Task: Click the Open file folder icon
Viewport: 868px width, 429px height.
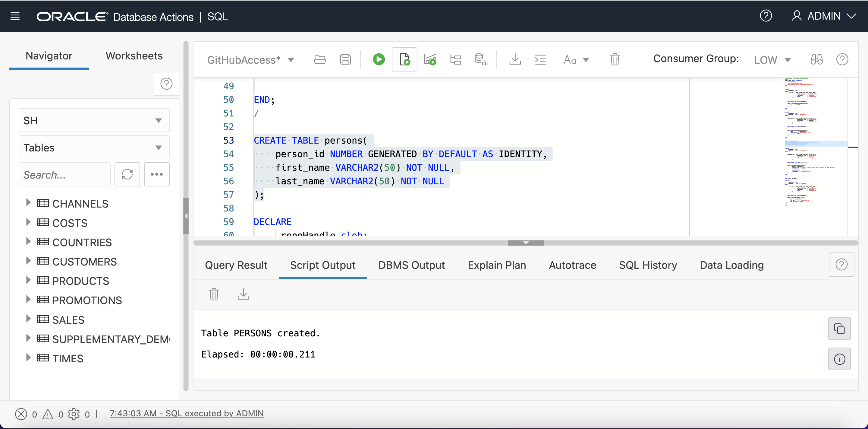Action: coord(319,60)
